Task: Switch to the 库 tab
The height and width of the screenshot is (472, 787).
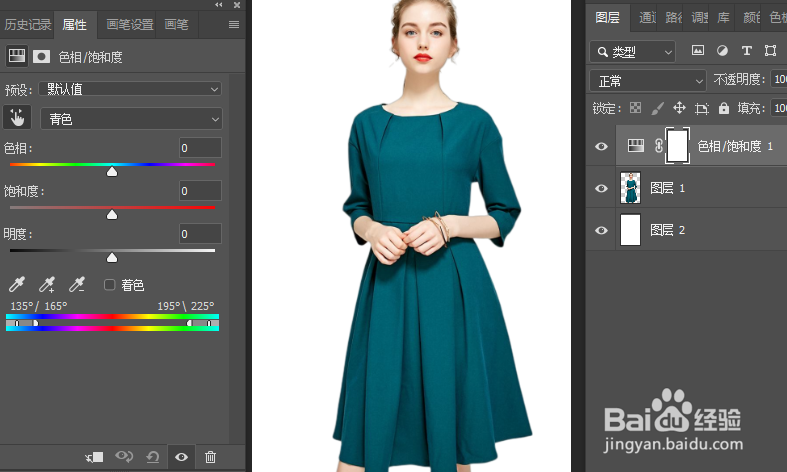Action: point(723,18)
